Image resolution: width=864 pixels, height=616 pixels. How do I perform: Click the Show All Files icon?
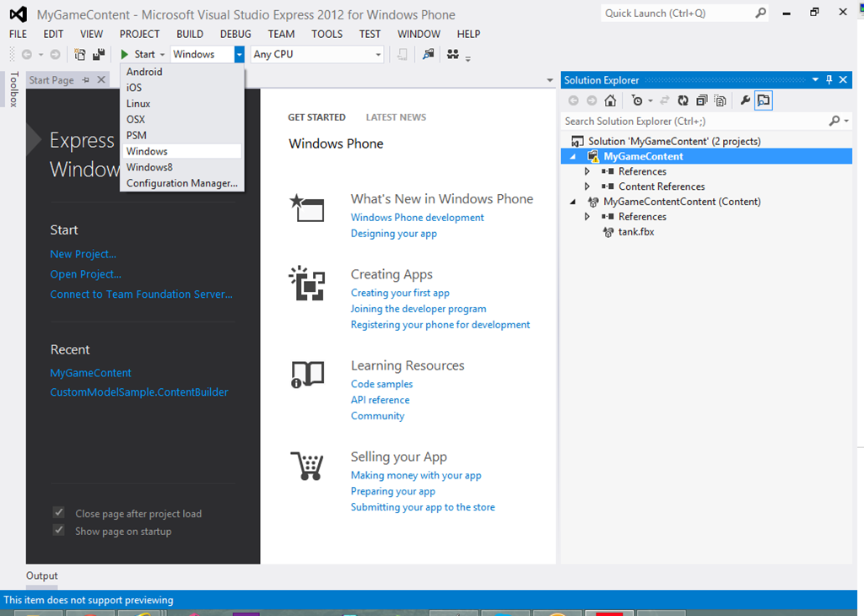click(x=721, y=100)
